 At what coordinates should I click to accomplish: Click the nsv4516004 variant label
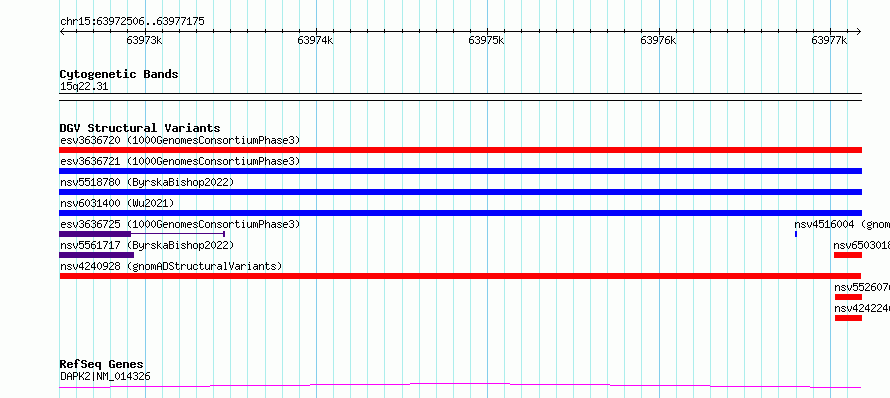coord(842,224)
